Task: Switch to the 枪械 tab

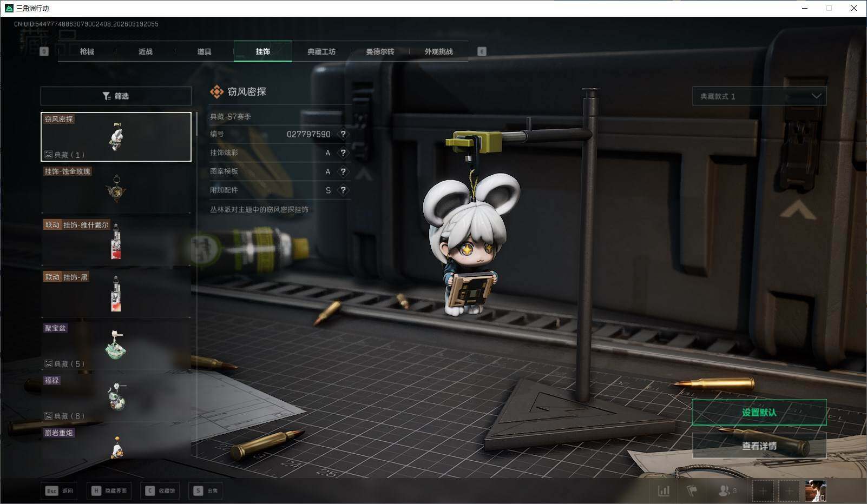Action: click(87, 51)
